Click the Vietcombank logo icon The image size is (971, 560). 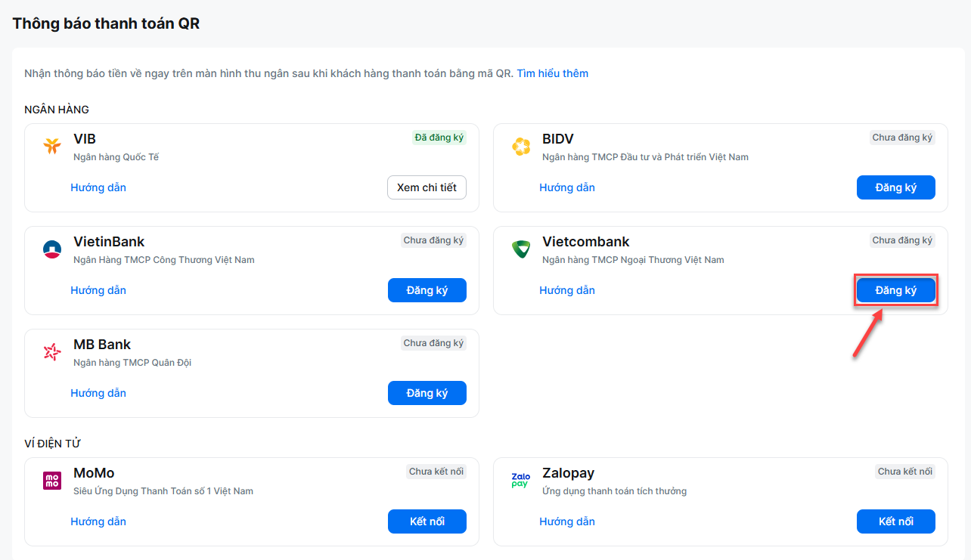(x=521, y=249)
